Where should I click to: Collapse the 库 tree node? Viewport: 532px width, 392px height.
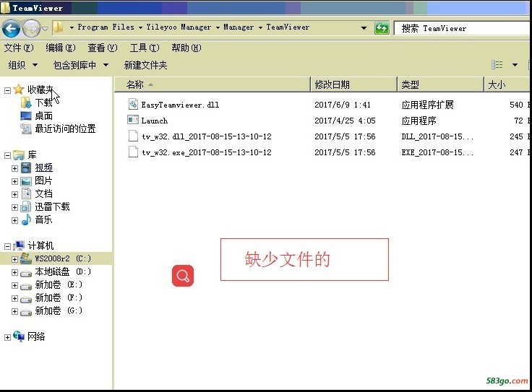pos(7,155)
